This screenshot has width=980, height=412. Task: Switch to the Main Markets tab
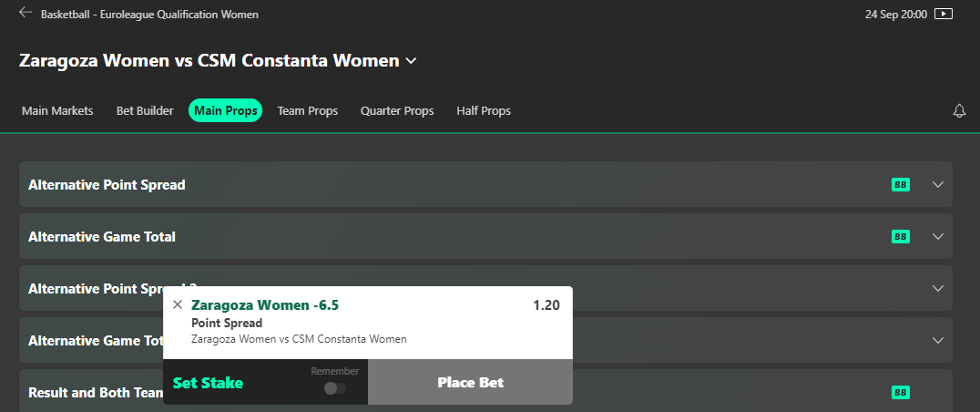[x=57, y=111]
